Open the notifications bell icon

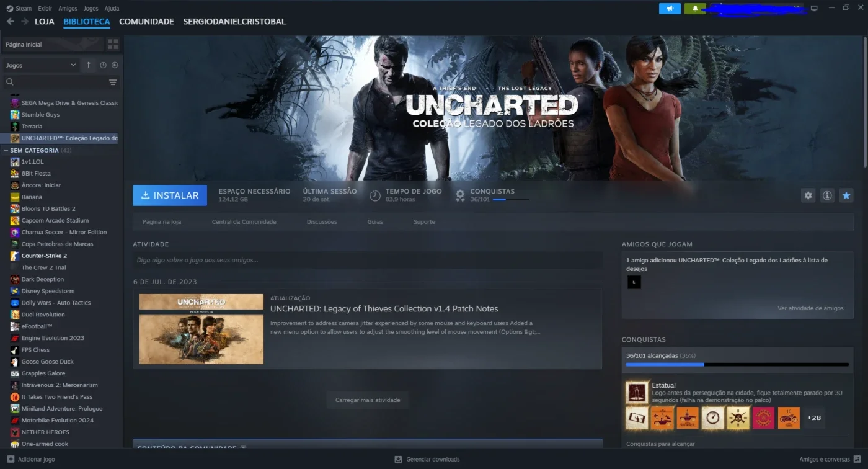[x=695, y=9]
